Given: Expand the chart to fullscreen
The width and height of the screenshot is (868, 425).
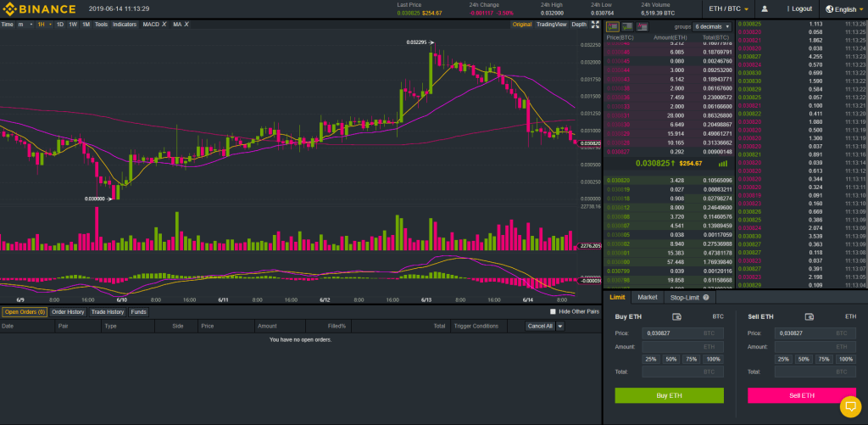Looking at the screenshot, I should pyautogui.click(x=593, y=25).
